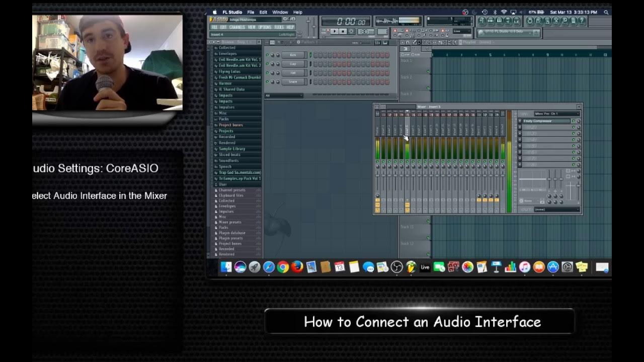Open the mixer output (none) dropdown

556,209
